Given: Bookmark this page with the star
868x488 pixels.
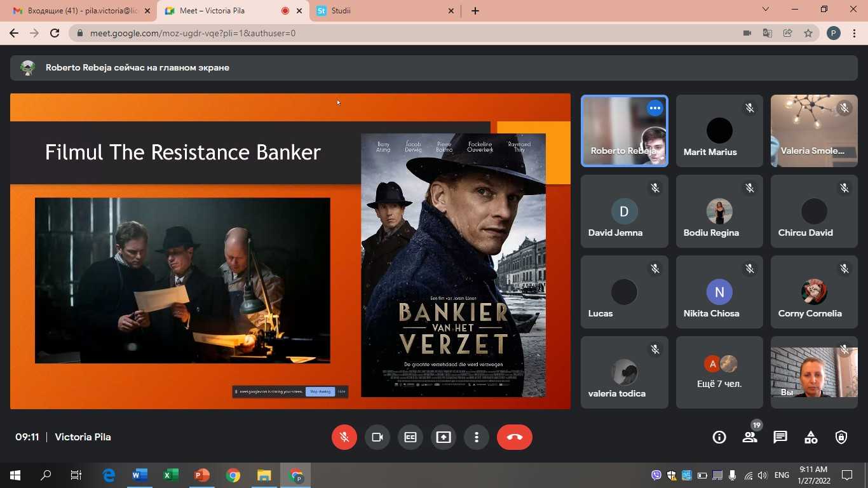Looking at the screenshot, I should [x=808, y=33].
